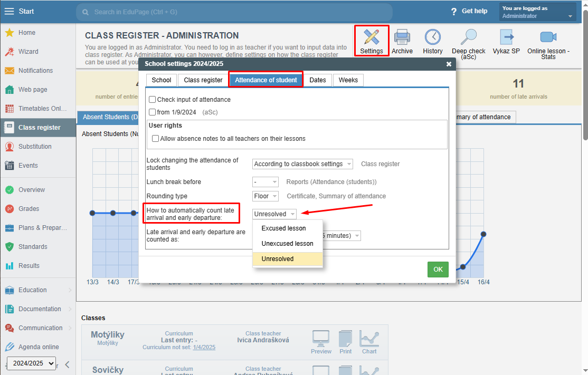The height and width of the screenshot is (375, 588).
Task: Open the Rounding type Floor dropdown
Action: [265, 196]
